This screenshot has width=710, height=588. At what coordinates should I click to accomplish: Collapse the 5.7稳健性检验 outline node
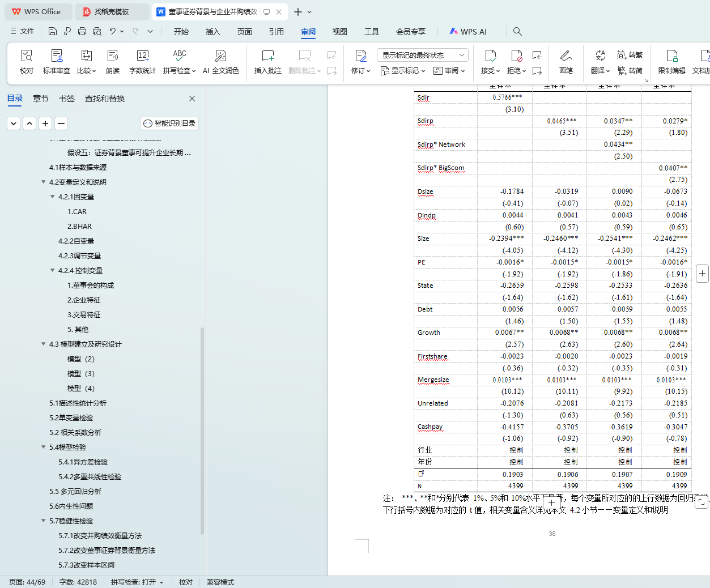[x=43, y=521]
